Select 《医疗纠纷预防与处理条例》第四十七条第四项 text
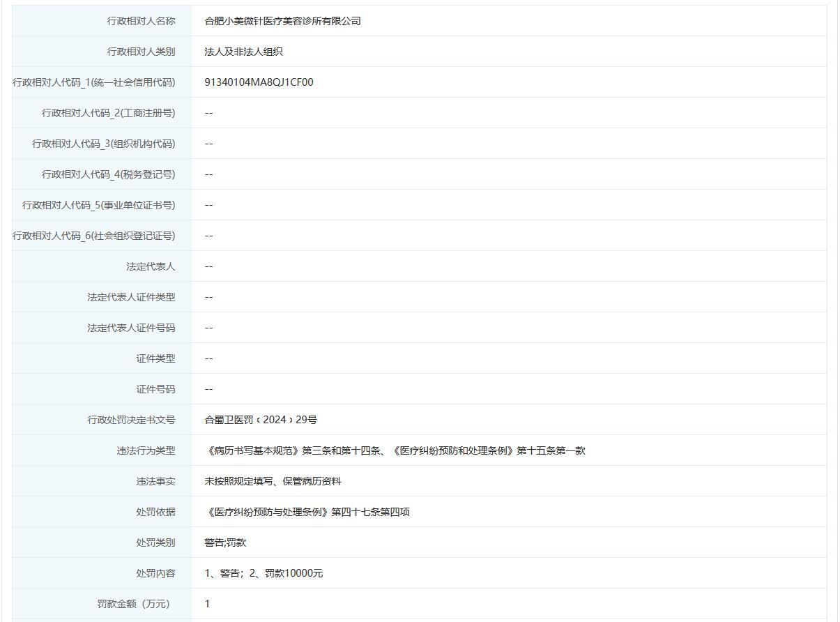840x622 pixels. pyautogui.click(x=307, y=512)
